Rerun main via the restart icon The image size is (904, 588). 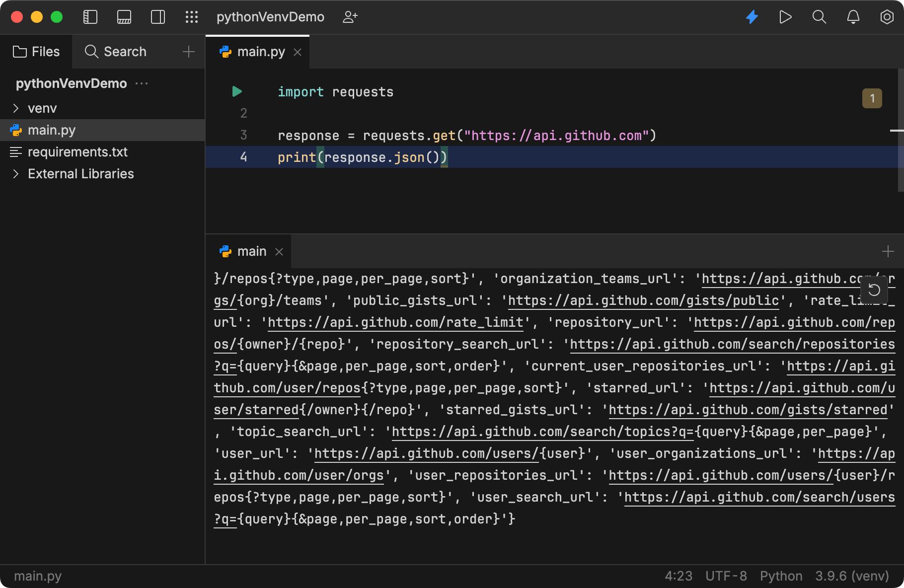[874, 290]
